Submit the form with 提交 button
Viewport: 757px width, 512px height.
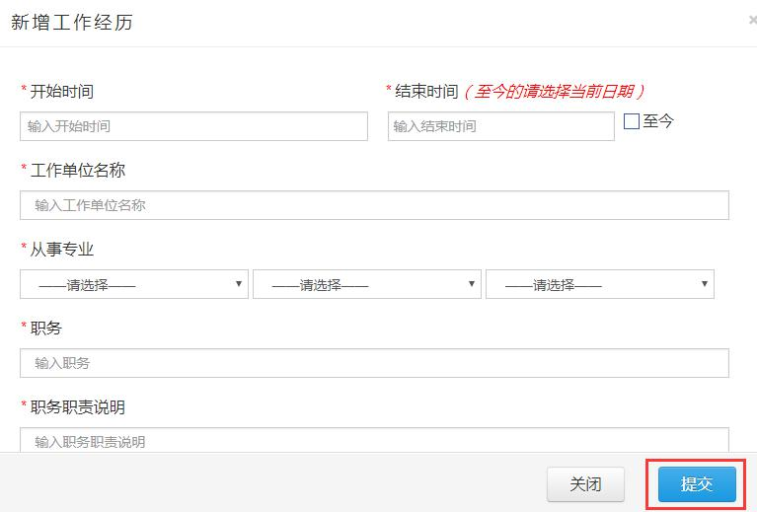coord(697,484)
